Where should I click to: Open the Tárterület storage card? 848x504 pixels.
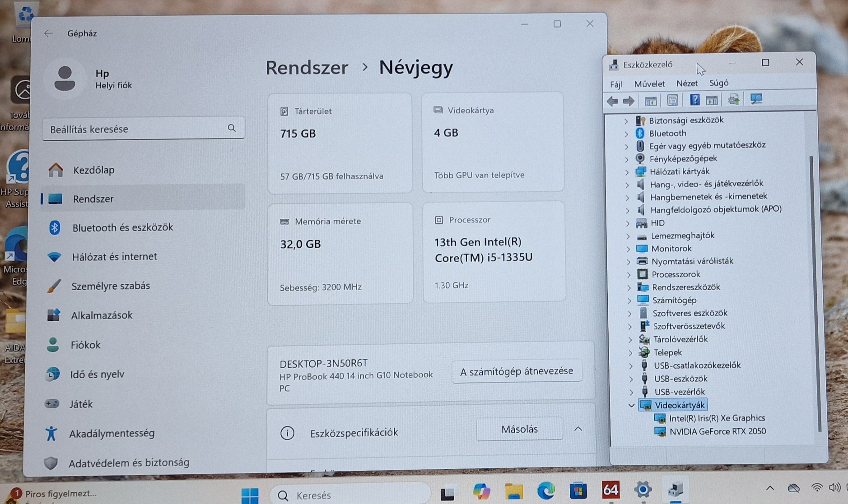point(340,143)
